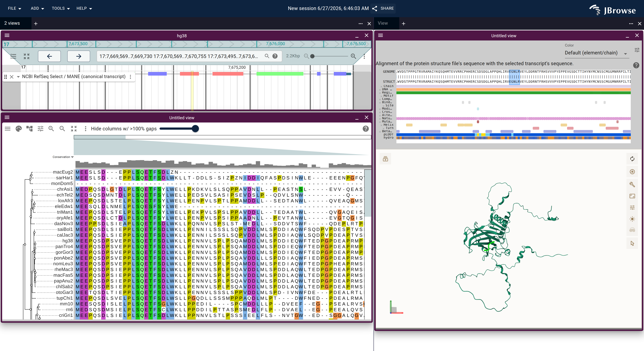Toggle Mol* expanded viewport

(x=632, y=196)
